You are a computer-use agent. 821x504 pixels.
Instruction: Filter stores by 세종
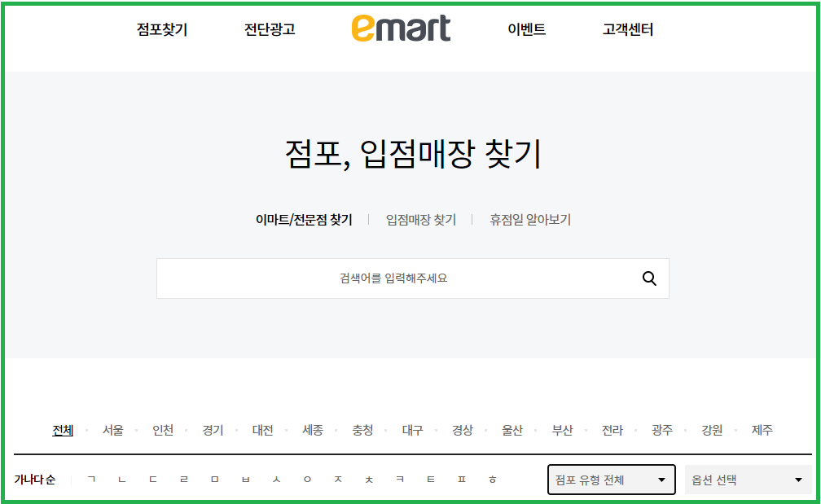[x=313, y=430]
